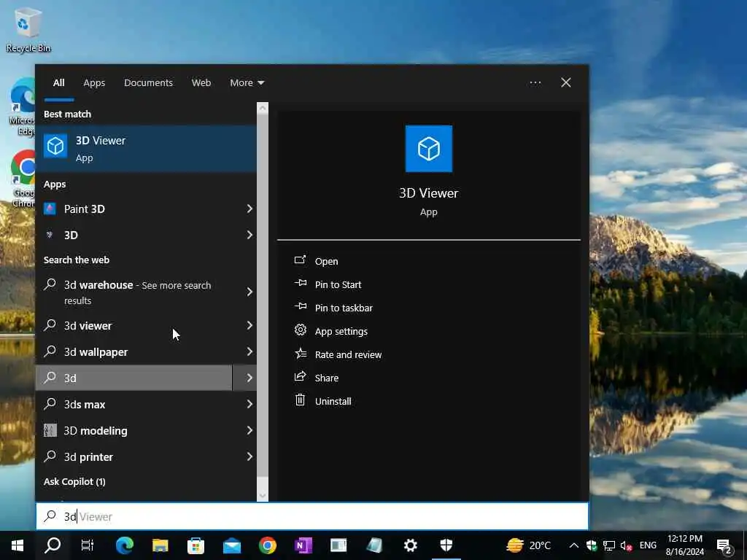Click the network tray icon

(609, 545)
